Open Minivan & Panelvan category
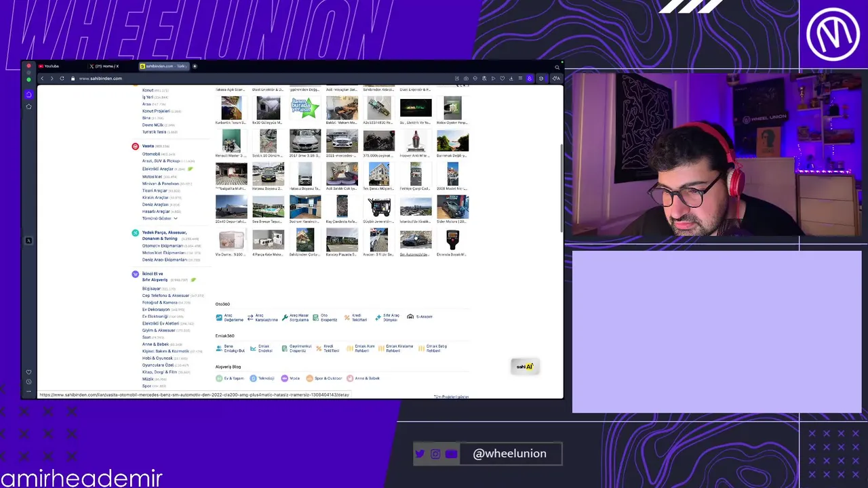Viewport: 868px width, 488px height. pyautogui.click(x=161, y=184)
